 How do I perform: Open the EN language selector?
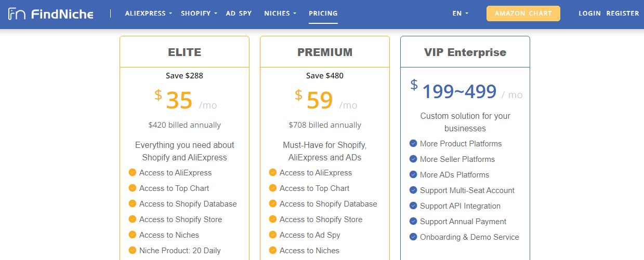point(460,13)
